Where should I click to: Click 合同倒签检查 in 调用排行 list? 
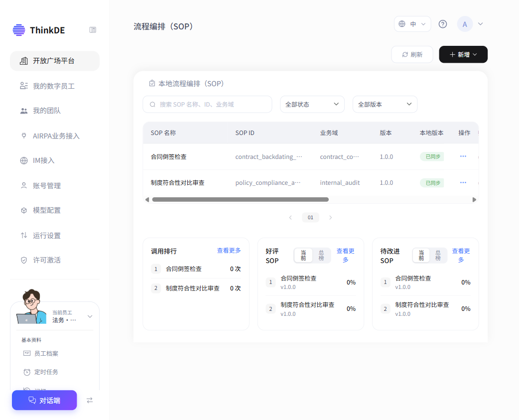coord(184,269)
